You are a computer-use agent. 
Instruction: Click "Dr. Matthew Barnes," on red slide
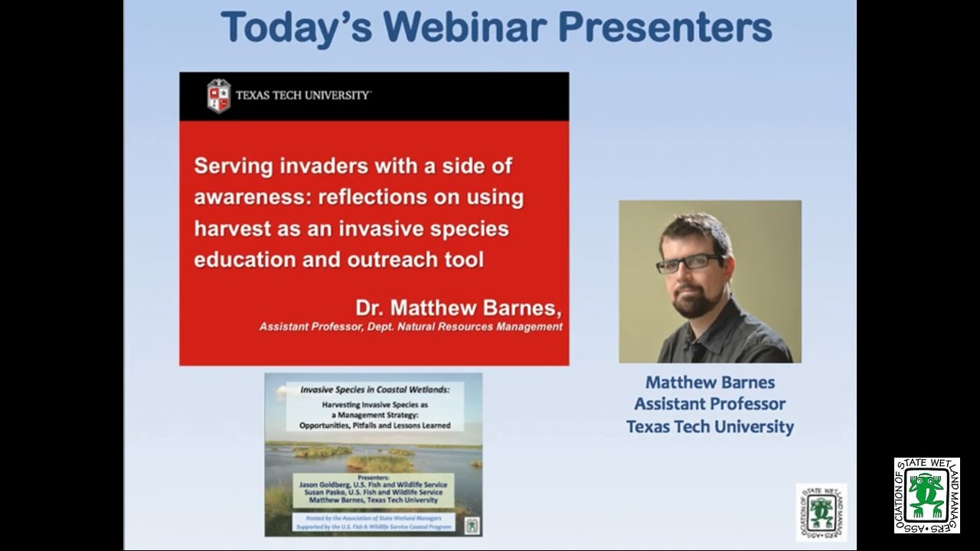pos(458,308)
